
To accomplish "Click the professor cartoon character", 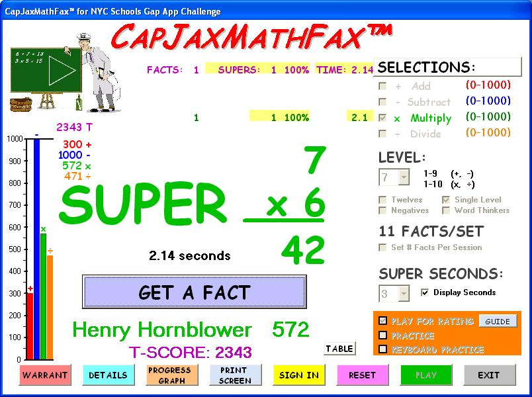I will coord(99,72).
